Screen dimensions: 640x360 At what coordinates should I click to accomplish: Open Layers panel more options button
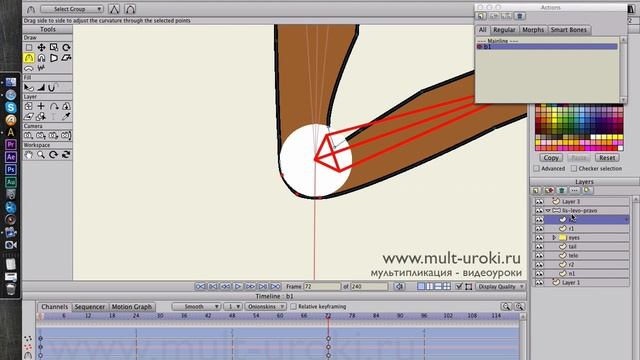click(574, 190)
